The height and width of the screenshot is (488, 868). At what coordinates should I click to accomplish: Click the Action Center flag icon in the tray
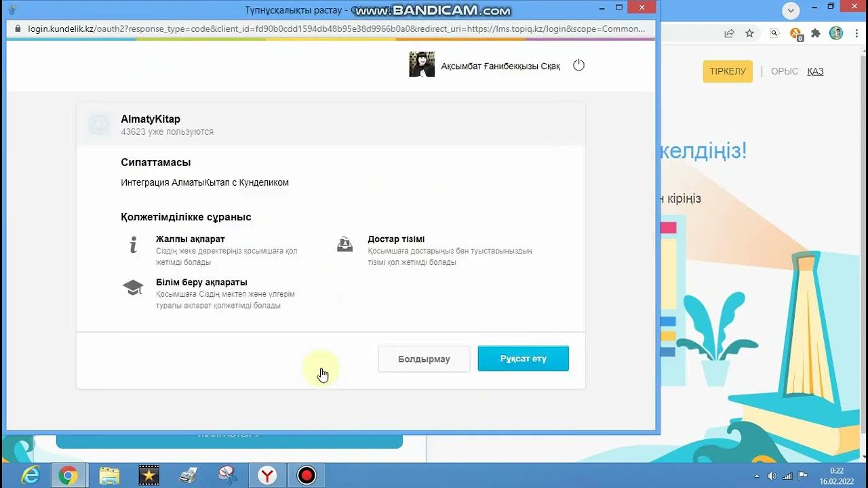(803, 476)
